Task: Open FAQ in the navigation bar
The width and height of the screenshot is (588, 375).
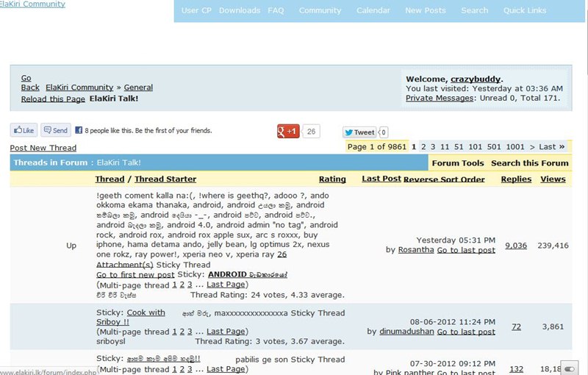Action: (276, 10)
